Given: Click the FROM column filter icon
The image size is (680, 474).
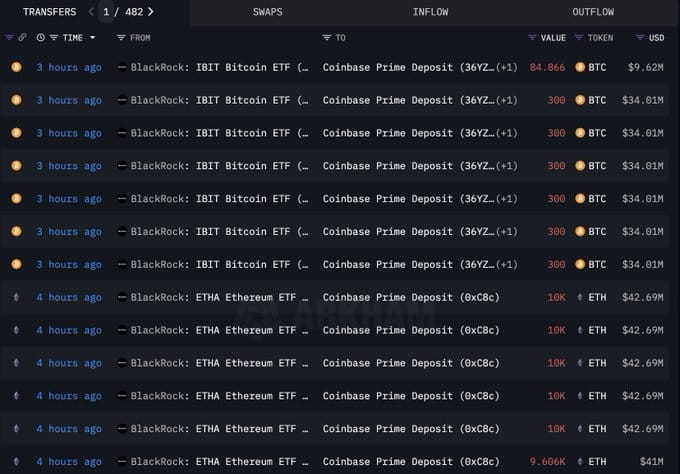Looking at the screenshot, I should click(x=121, y=38).
